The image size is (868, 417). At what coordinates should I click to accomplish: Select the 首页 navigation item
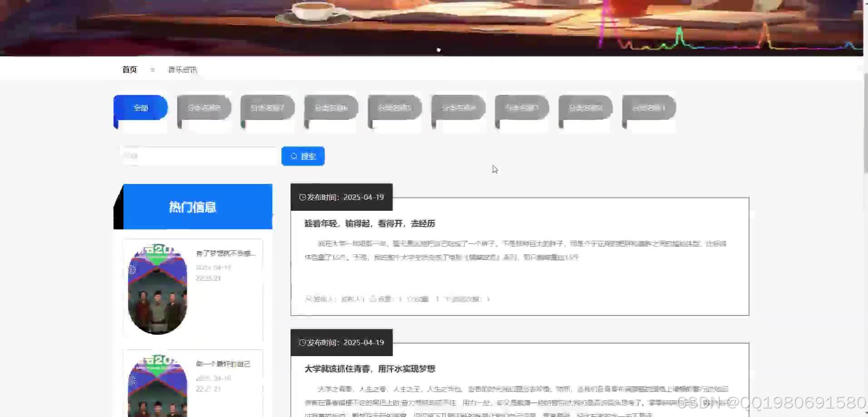(129, 69)
